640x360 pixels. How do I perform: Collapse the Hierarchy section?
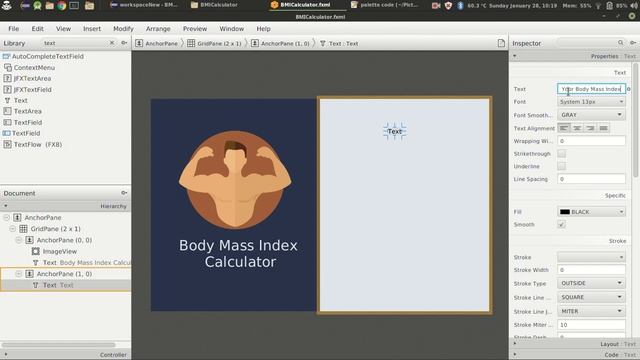(6, 206)
